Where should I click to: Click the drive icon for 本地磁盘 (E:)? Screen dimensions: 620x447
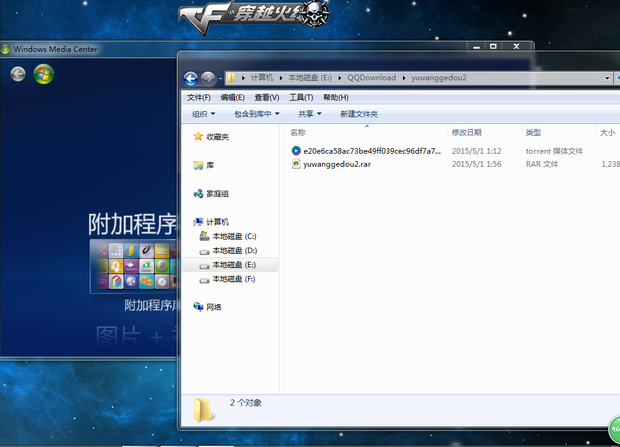(x=204, y=265)
